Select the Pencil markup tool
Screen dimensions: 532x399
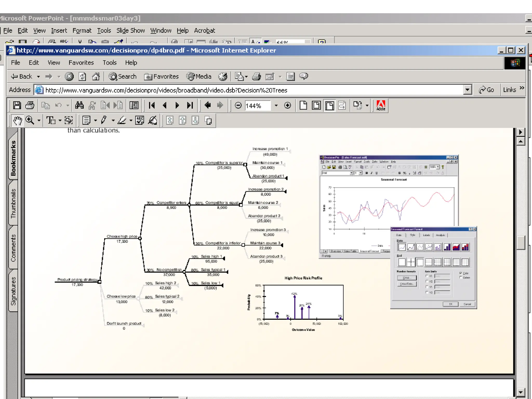click(104, 121)
